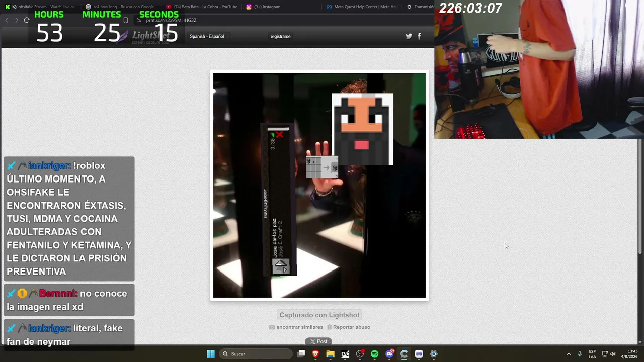Open the round taskbar app with red badge
Screen dimensions: 644x362
(360, 354)
